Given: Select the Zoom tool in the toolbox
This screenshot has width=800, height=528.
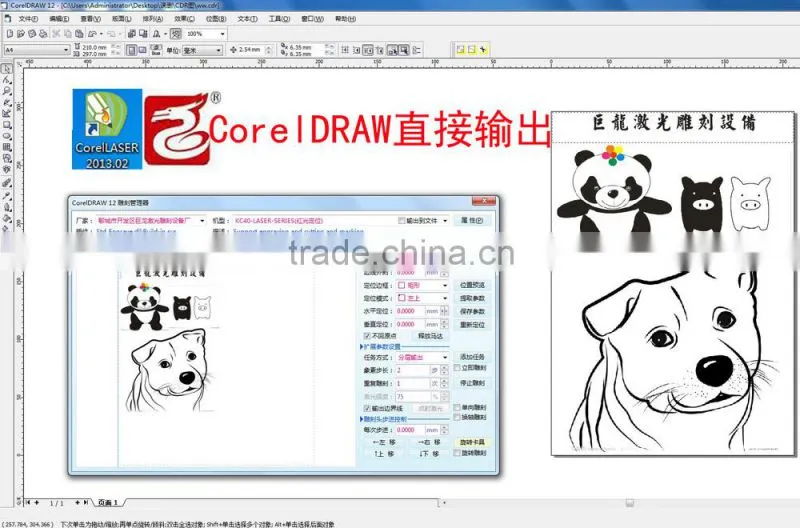Looking at the screenshot, I should (x=7, y=91).
